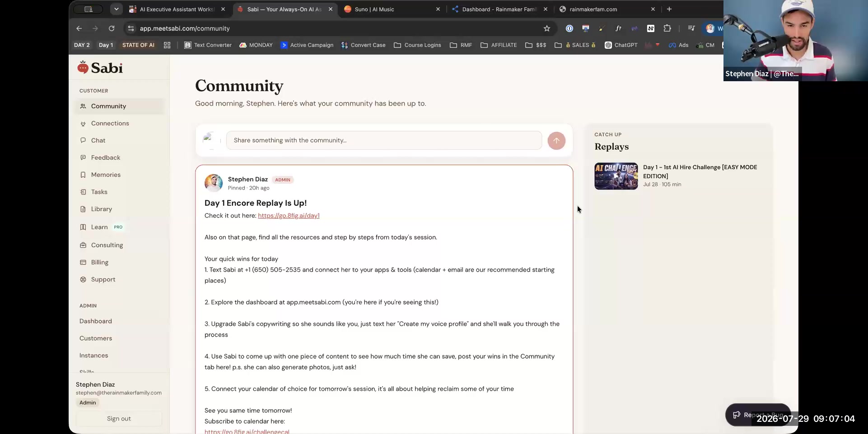
Task: Click the Sabi logo
Action: click(x=100, y=68)
